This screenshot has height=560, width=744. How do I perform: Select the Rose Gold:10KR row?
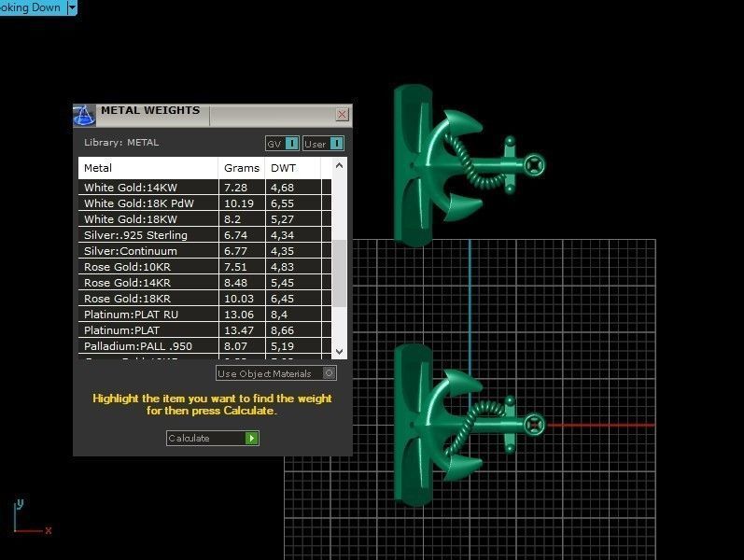[204, 267]
